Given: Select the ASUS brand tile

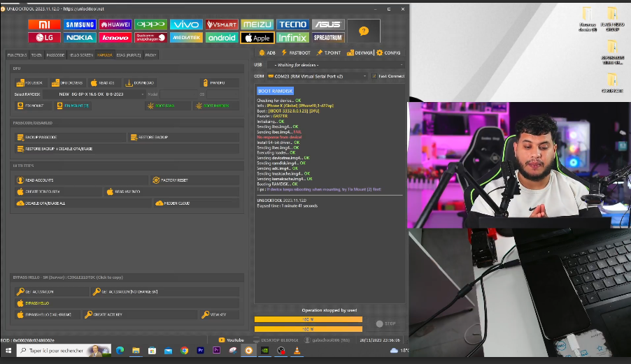Looking at the screenshot, I should point(328,24).
